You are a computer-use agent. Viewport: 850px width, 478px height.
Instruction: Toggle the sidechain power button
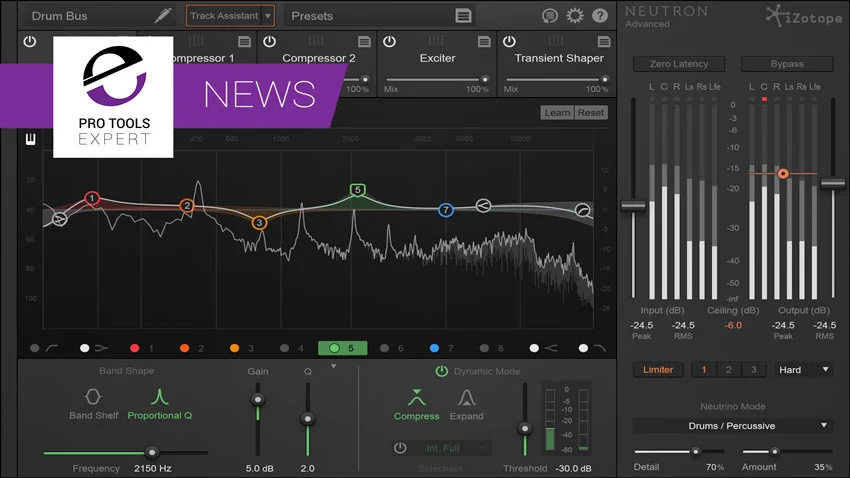[400, 448]
